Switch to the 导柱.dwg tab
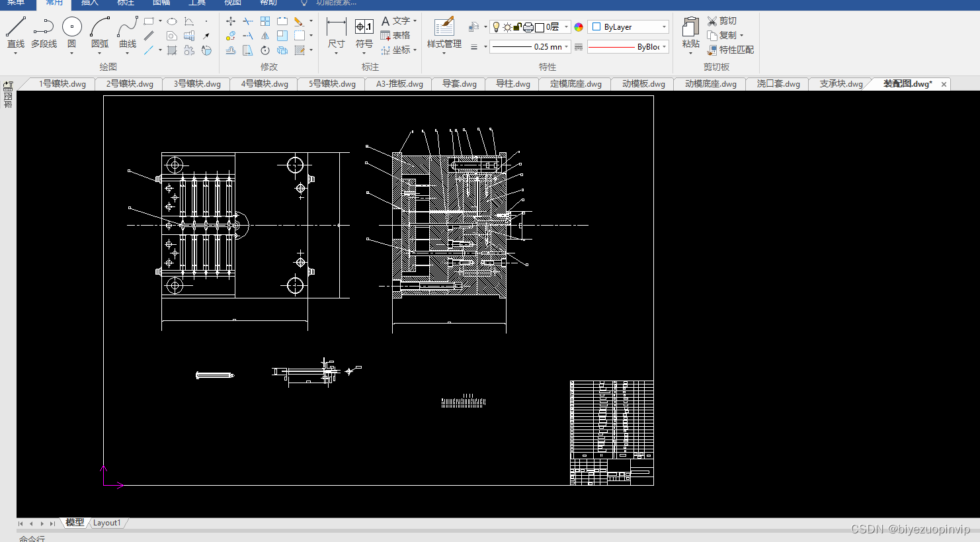This screenshot has width=980, height=542. tap(513, 84)
